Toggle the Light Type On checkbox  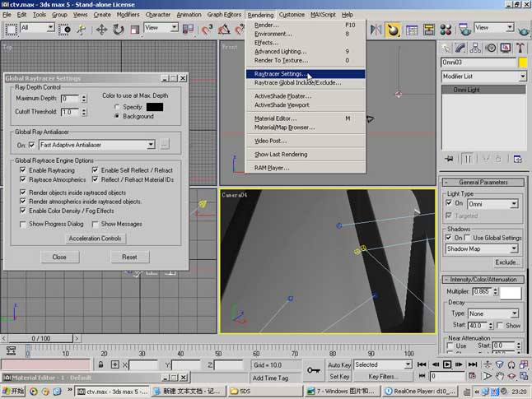coord(449,203)
